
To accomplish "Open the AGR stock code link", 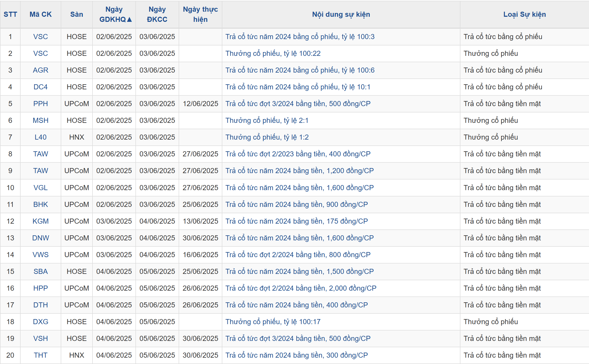I will click(x=41, y=70).
